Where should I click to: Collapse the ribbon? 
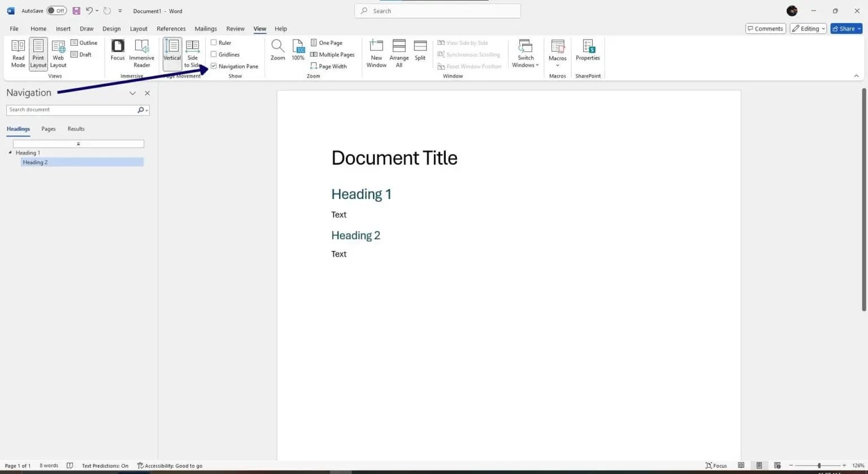(x=856, y=76)
